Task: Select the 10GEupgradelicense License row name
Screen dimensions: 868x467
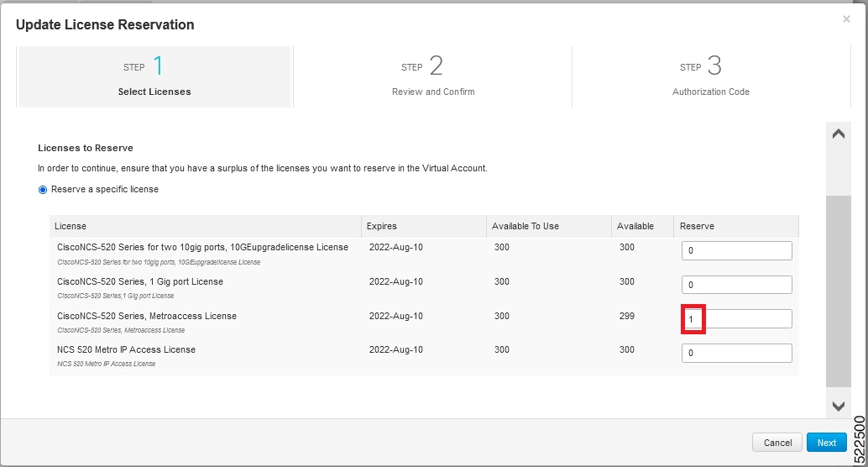Action: [x=202, y=247]
